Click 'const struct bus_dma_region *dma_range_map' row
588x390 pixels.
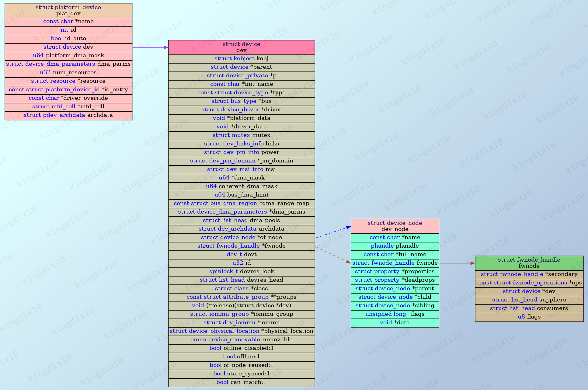[242, 204]
